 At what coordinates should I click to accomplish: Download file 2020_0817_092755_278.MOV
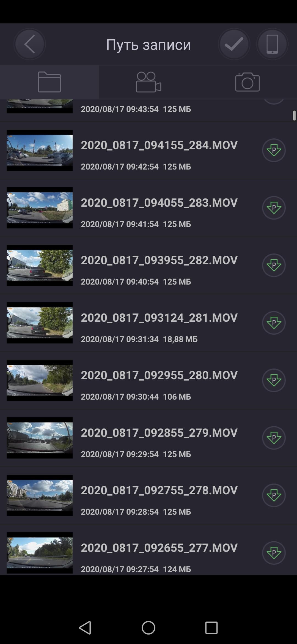point(274,495)
